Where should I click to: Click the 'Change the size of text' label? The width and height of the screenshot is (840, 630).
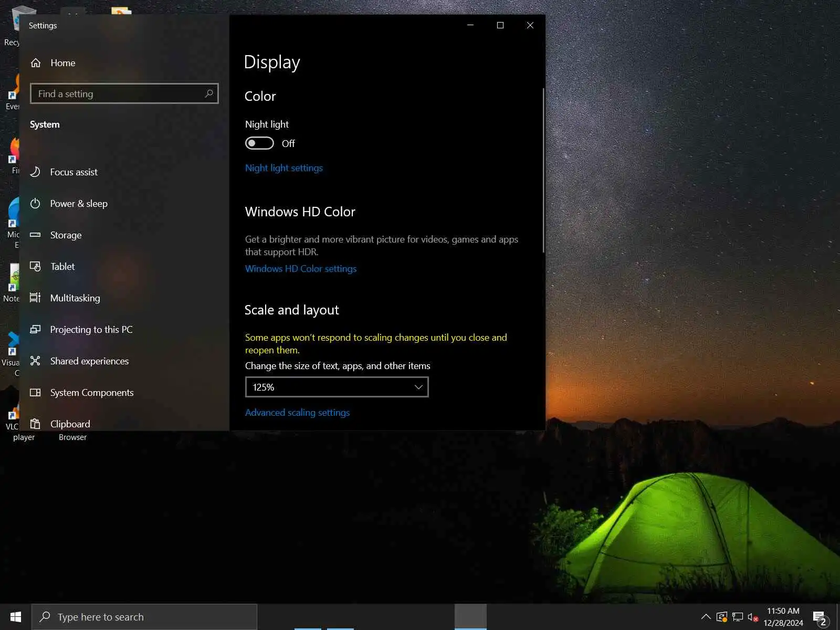point(338,366)
